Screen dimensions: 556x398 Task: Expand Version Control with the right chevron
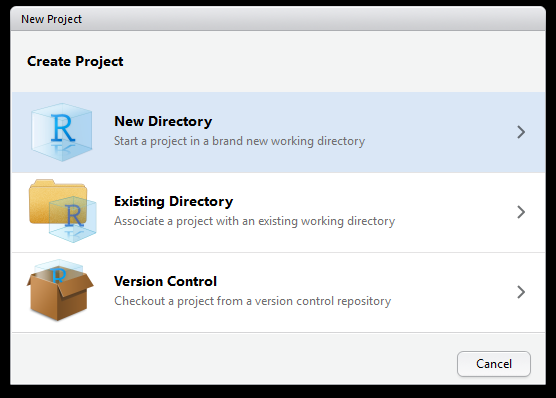coord(521,292)
